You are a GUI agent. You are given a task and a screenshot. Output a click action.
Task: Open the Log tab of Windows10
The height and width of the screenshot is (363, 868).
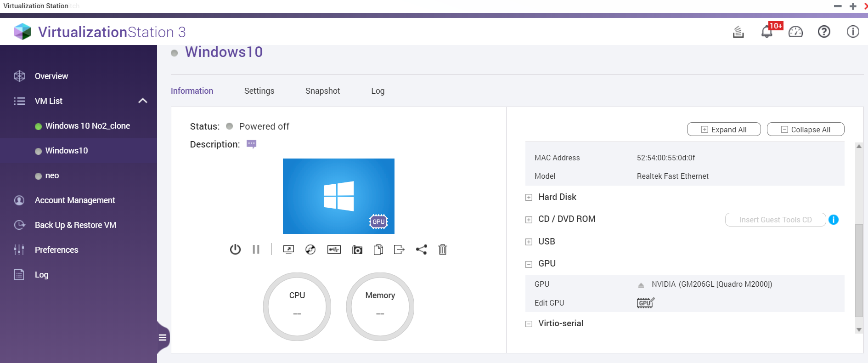(378, 91)
